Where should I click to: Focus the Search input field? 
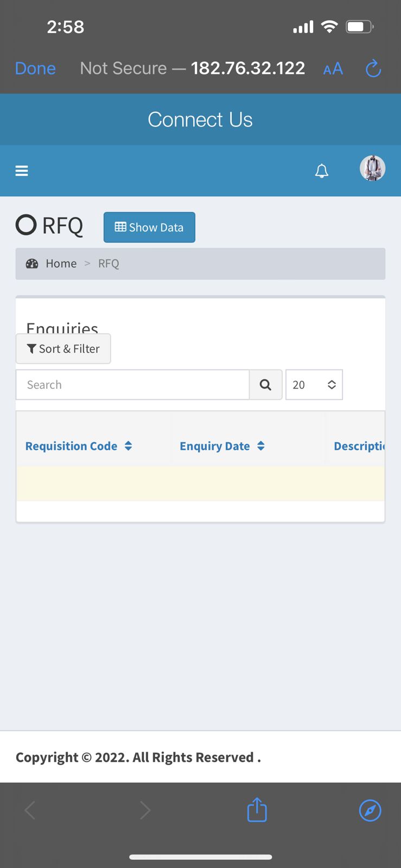click(x=133, y=385)
